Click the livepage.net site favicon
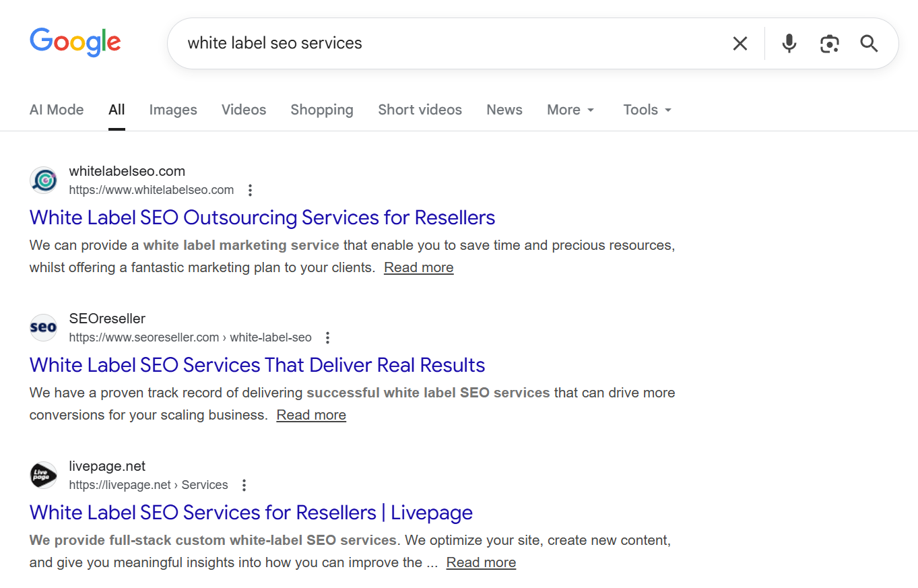Viewport: 918px width, 588px height. (43, 475)
